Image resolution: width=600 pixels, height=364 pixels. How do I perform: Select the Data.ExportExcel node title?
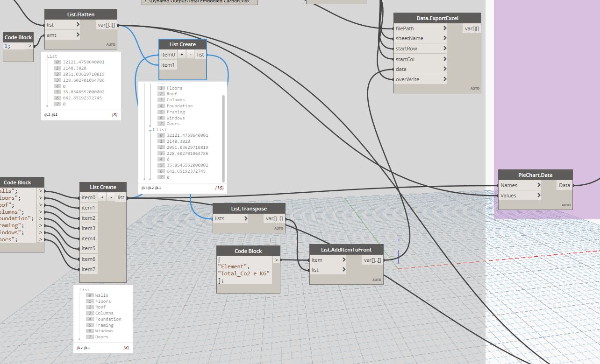point(437,18)
